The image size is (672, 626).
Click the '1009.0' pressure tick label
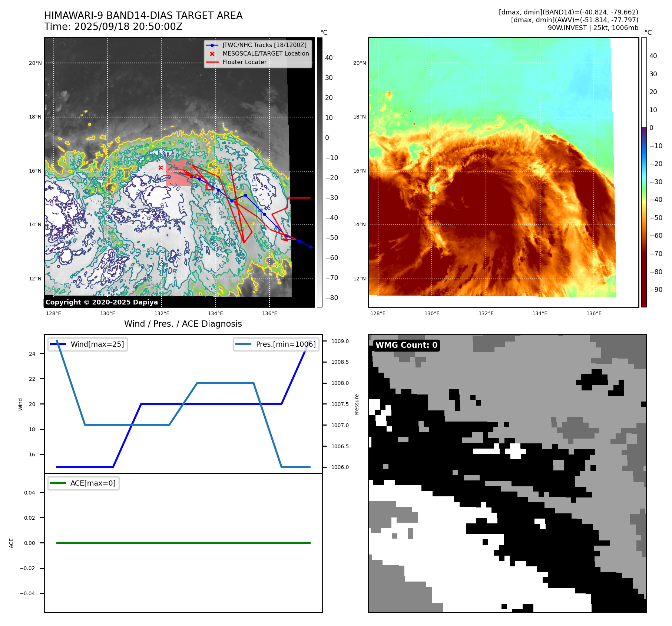(x=340, y=341)
